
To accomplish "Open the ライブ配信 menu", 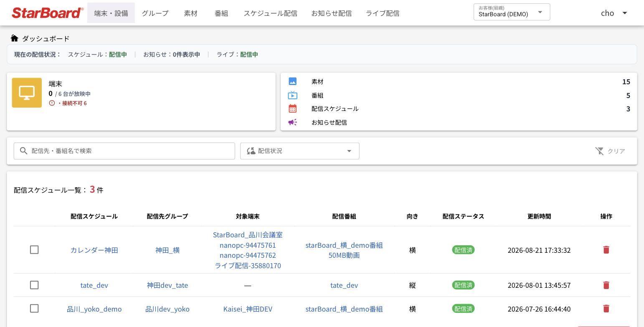I will point(383,13).
